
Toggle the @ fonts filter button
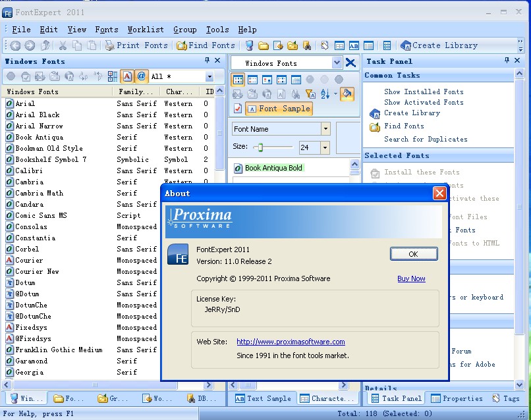[x=142, y=76]
